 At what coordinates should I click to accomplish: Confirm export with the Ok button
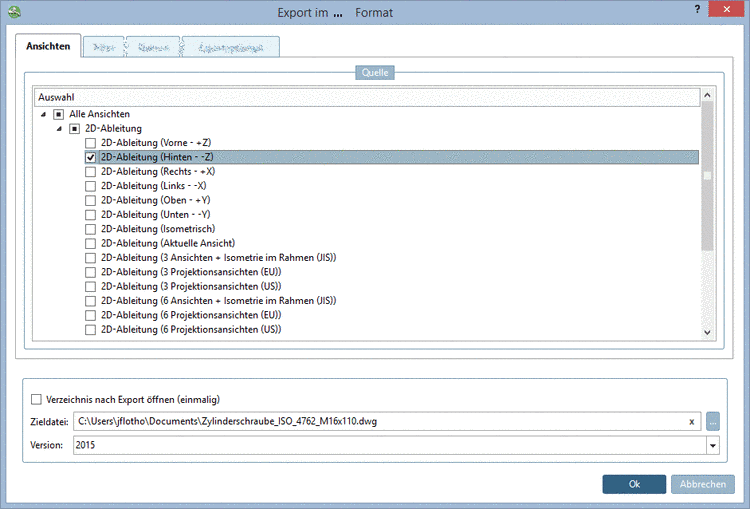[x=634, y=484]
